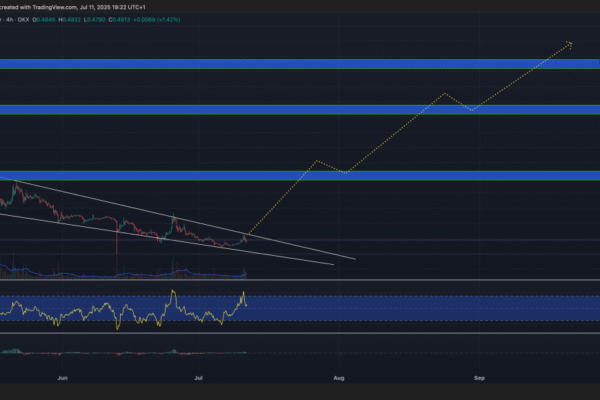Click the Jul label on time axis
Image resolution: width=600 pixels, height=400 pixels.
click(199, 380)
